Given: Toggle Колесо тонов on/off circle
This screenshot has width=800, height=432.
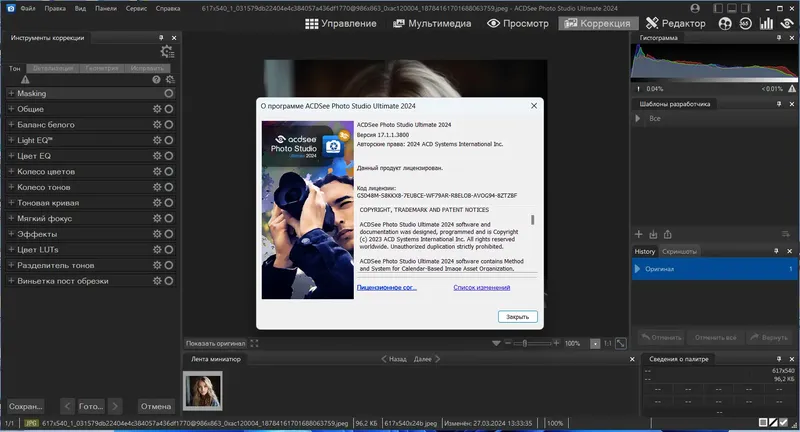Looking at the screenshot, I should tap(169, 187).
